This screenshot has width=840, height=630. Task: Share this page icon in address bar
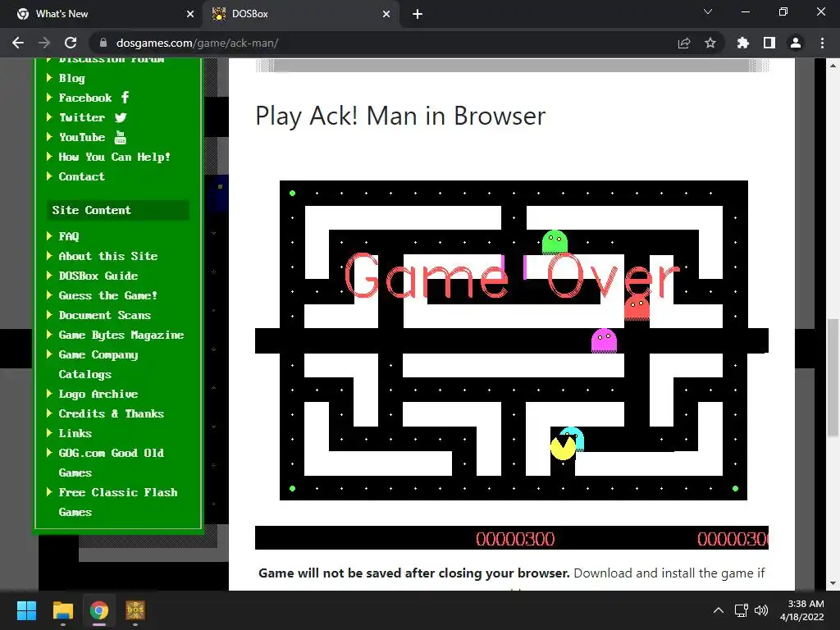click(x=684, y=43)
